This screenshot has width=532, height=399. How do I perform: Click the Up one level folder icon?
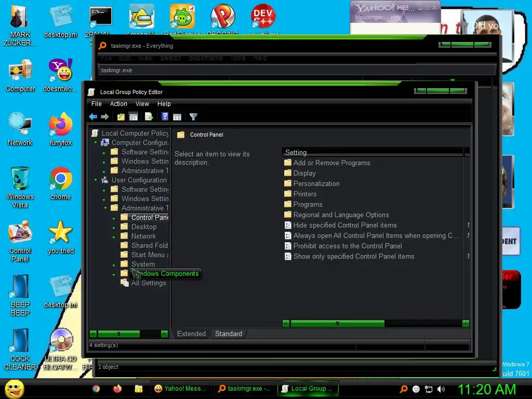click(x=121, y=117)
